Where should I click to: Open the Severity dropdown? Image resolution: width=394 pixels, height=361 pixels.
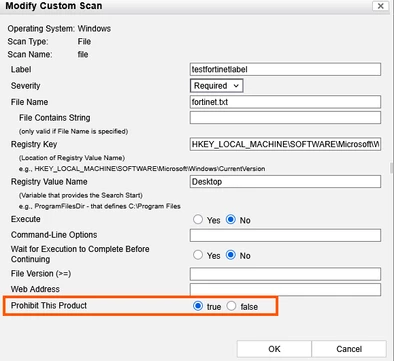tap(217, 86)
